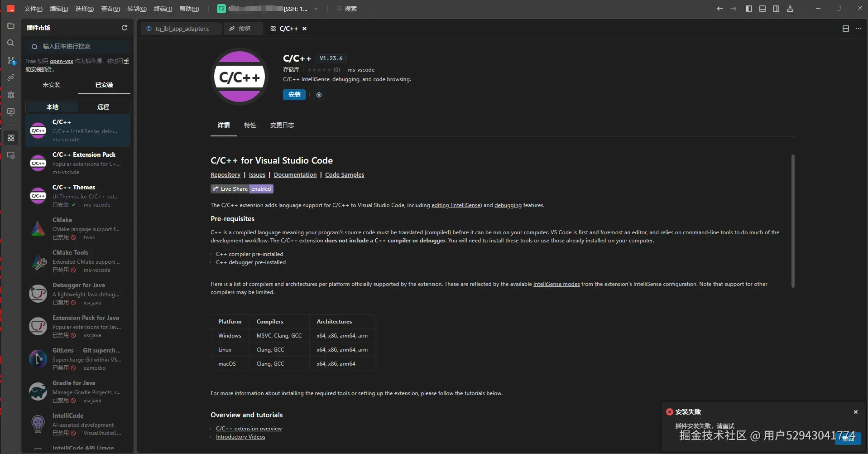Open the Explorer folder icon in sidebar
The width and height of the screenshot is (868, 454).
pos(11,26)
